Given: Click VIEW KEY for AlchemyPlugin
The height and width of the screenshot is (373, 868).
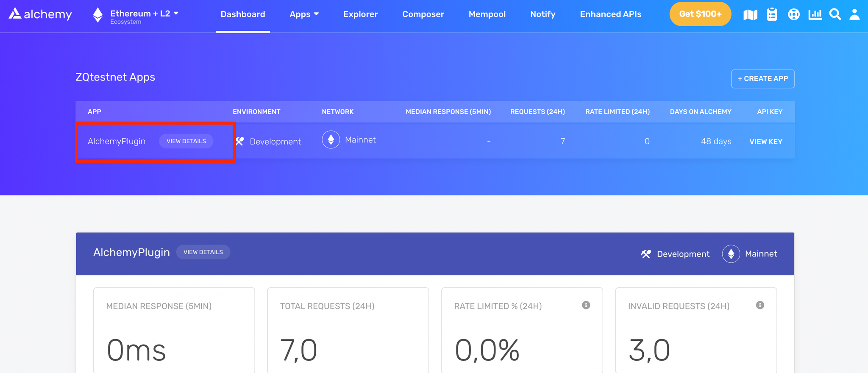Looking at the screenshot, I should point(766,142).
